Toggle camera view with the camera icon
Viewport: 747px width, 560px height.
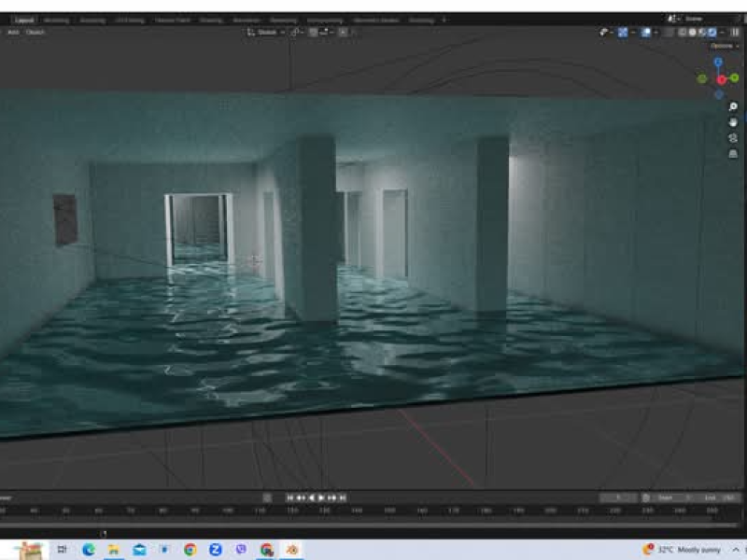pyautogui.click(x=733, y=137)
